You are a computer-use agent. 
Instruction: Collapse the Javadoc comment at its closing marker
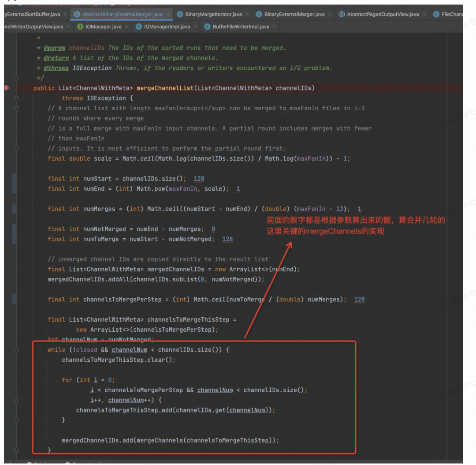(16, 78)
